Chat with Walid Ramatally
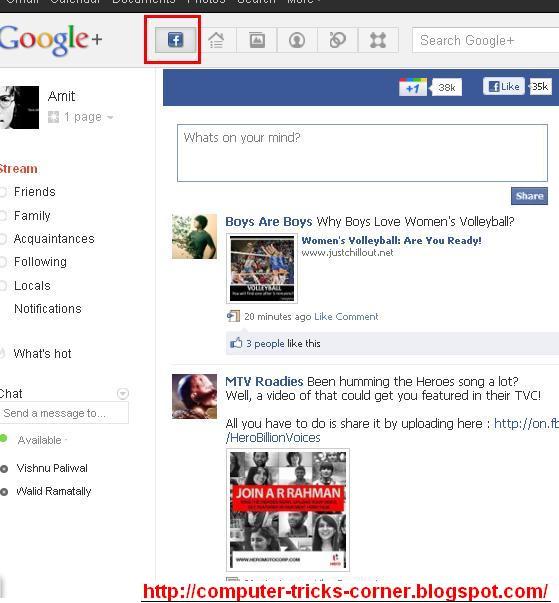This screenshot has width=559, height=603. (x=53, y=491)
